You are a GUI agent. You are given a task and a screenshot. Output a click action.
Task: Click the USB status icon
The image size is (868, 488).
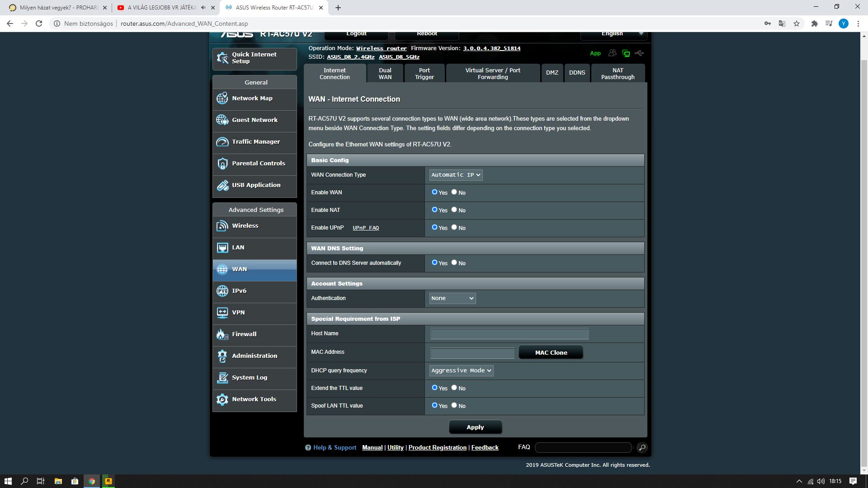pos(639,53)
